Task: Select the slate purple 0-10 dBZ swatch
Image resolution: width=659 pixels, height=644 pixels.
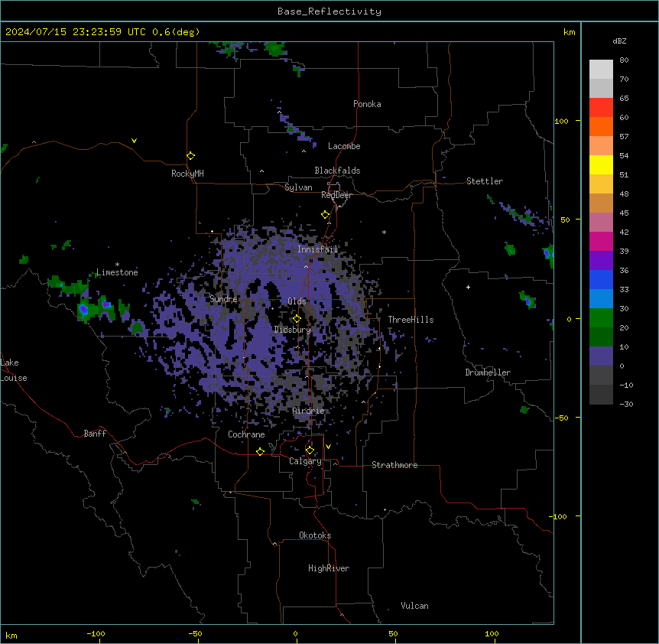Action: coord(601,356)
